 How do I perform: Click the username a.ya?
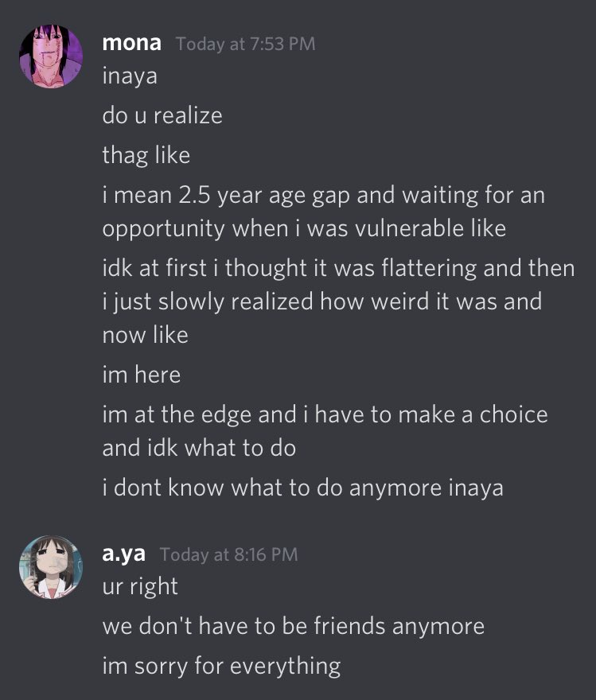click(x=125, y=554)
